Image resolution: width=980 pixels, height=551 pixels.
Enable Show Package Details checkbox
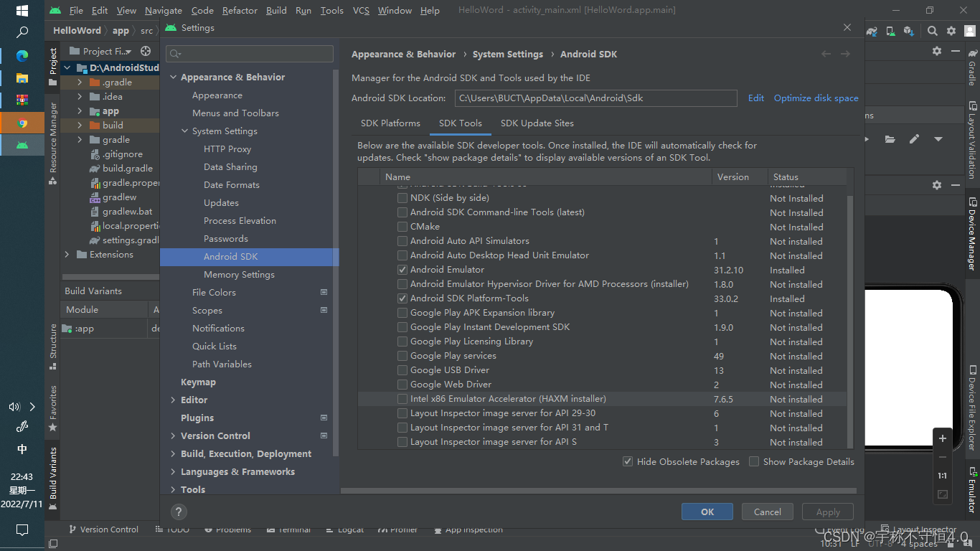pyautogui.click(x=754, y=461)
